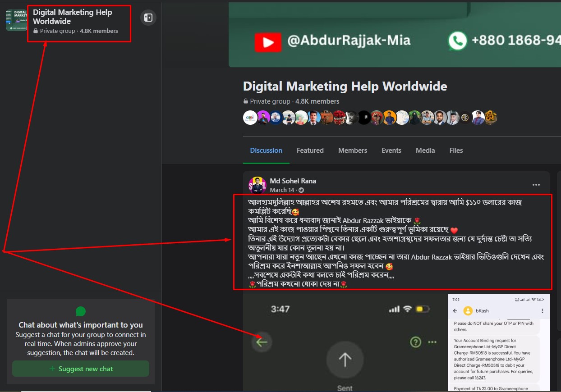This screenshot has height=392, width=561.
Task: Open the group thumbnail in the sidebar
Action: (x=16, y=20)
